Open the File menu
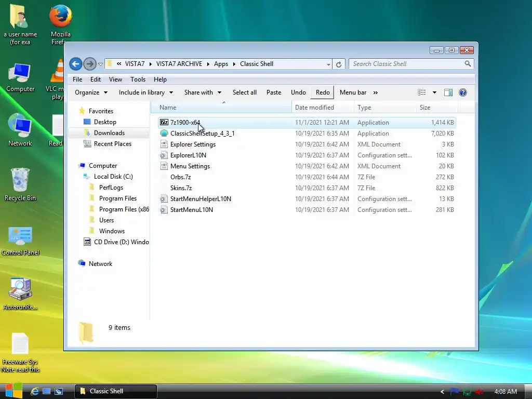This screenshot has width=532, height=399. pyautogui.click(x=77, y=79)
